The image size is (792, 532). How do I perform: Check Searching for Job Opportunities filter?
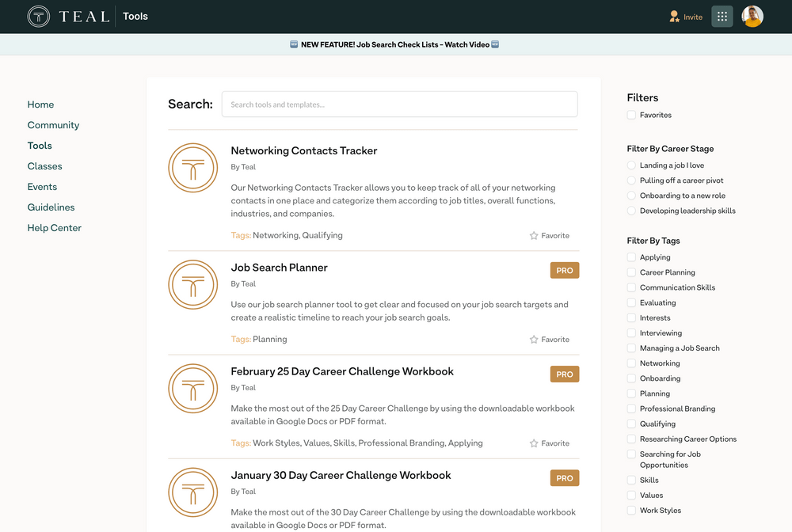pos(631,454)
